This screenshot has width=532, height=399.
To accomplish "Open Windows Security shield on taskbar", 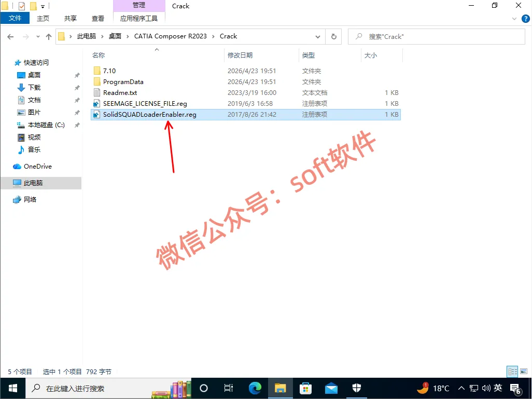I will point(357,388).
